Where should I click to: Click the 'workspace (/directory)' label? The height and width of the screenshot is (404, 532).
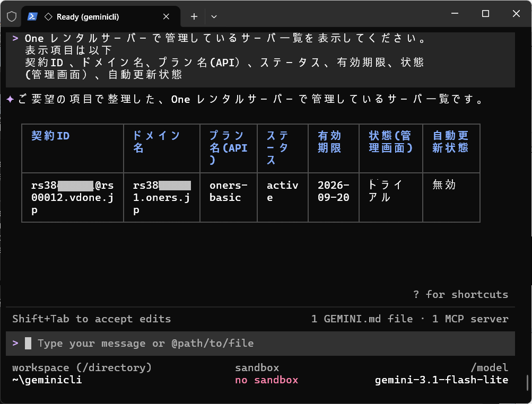point(82,368)
